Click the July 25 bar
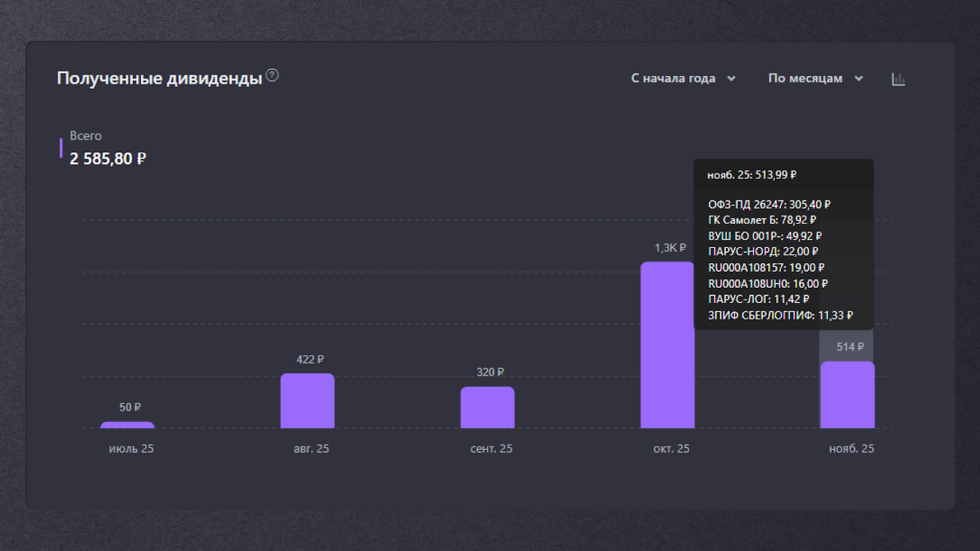Image resolution: width=980 pixels, height=551 pixels. click(x=127, y=425)
